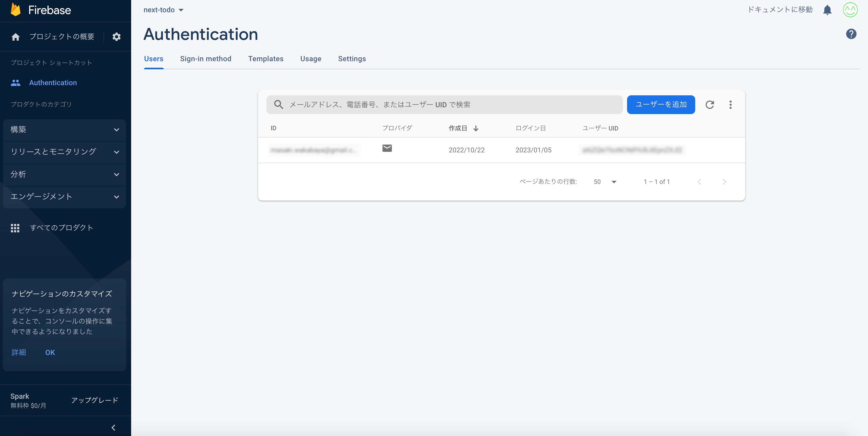Click the notifications bell
This screenshot has width=868, height=436.
[827, 10]
